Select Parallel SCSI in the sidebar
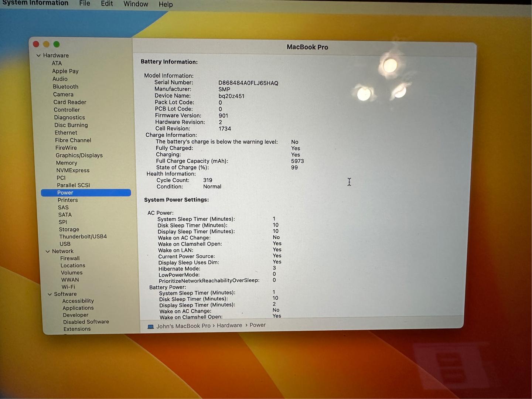The image size is (532, 399). pos(74,185)
